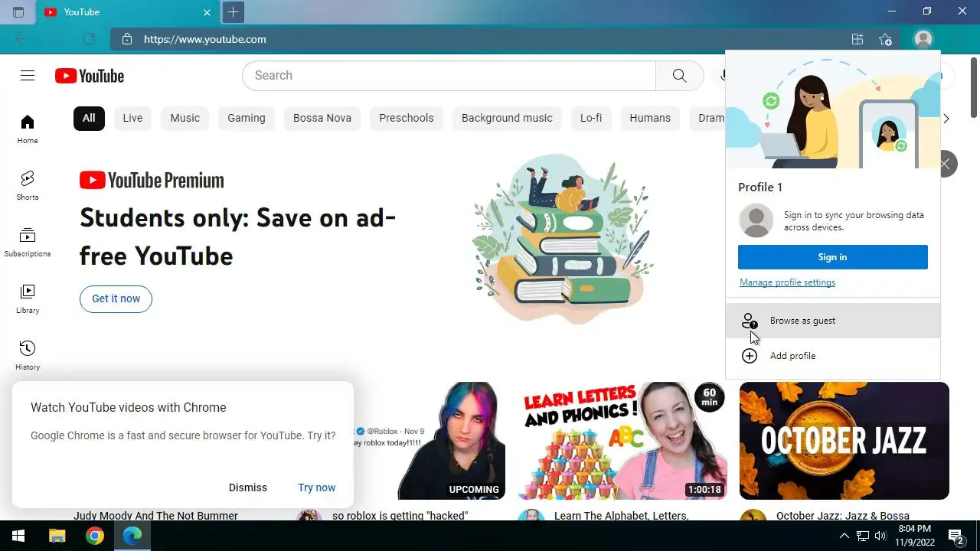980x551 pixels.
Task: Open Manage profile settings link
Action: (787, 282)
